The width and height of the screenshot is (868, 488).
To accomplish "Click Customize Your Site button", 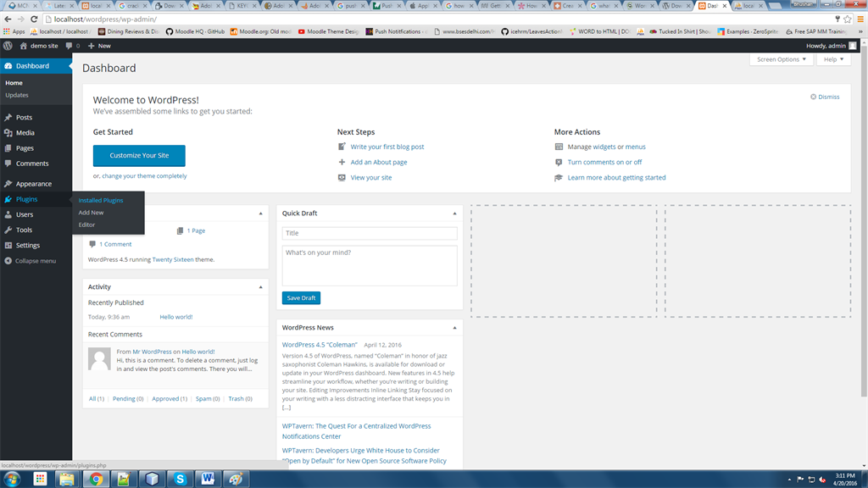I will (x=139, y=156).
